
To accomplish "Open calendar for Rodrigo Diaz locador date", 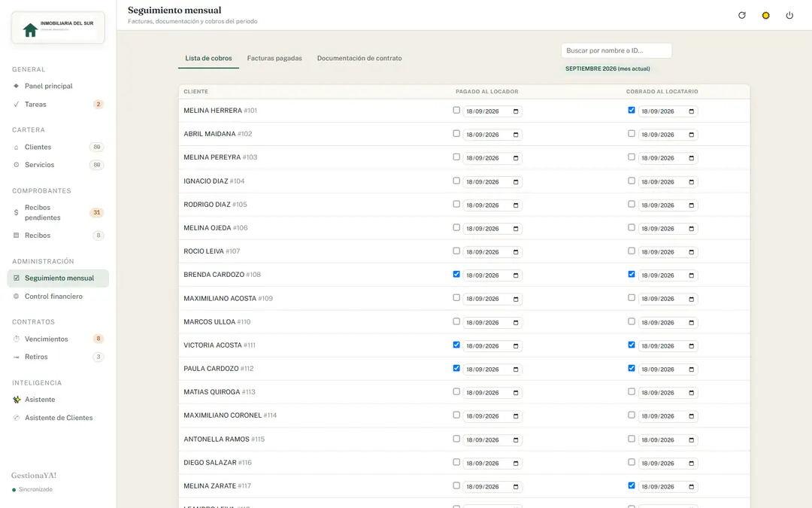I will click(516, 205).
